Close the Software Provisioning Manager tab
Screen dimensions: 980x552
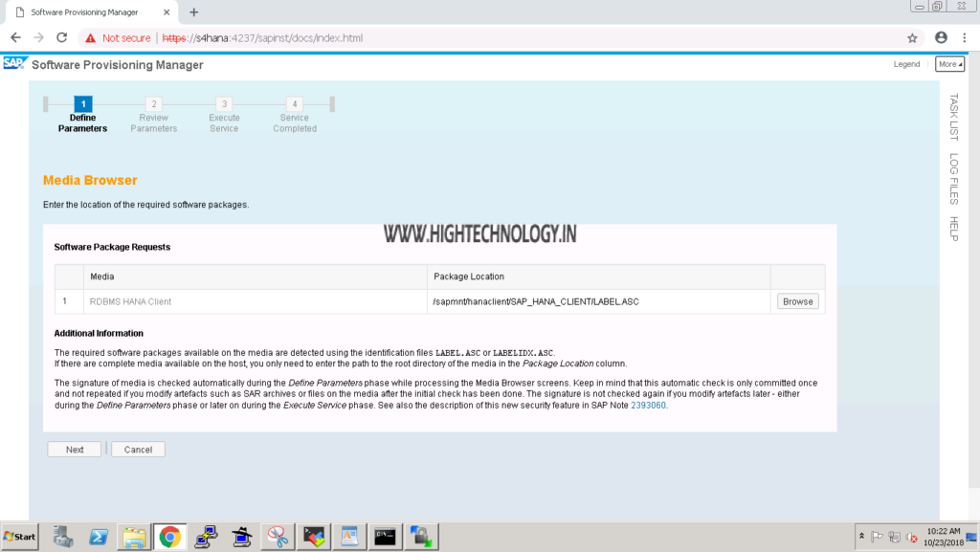coord(167,12)
